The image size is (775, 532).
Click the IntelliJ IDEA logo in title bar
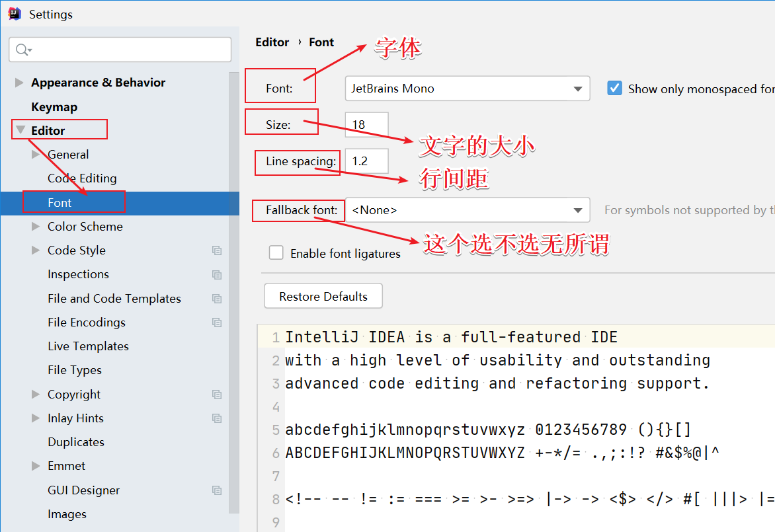pos(15,14)
